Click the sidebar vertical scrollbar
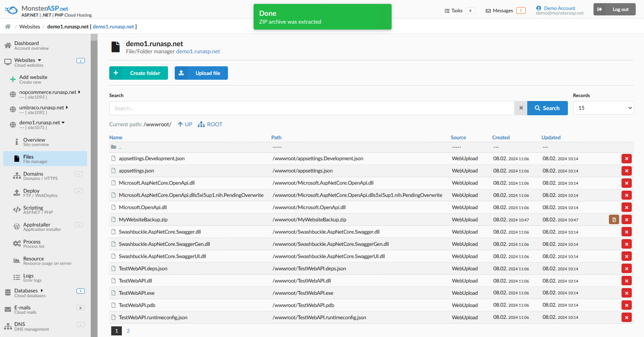 point(94,185)
